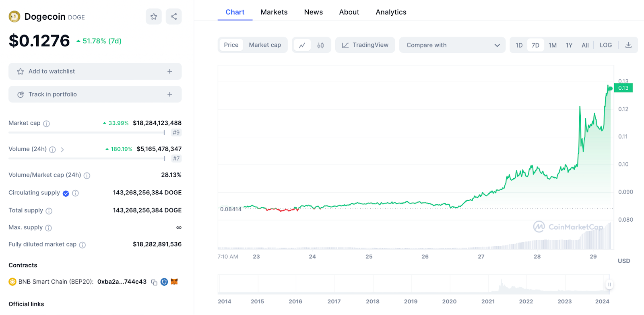Image resolution: width=644 pixels, height=315 pixels.
Task: Click the $0.1276 price text
Action: click(39, 41)
